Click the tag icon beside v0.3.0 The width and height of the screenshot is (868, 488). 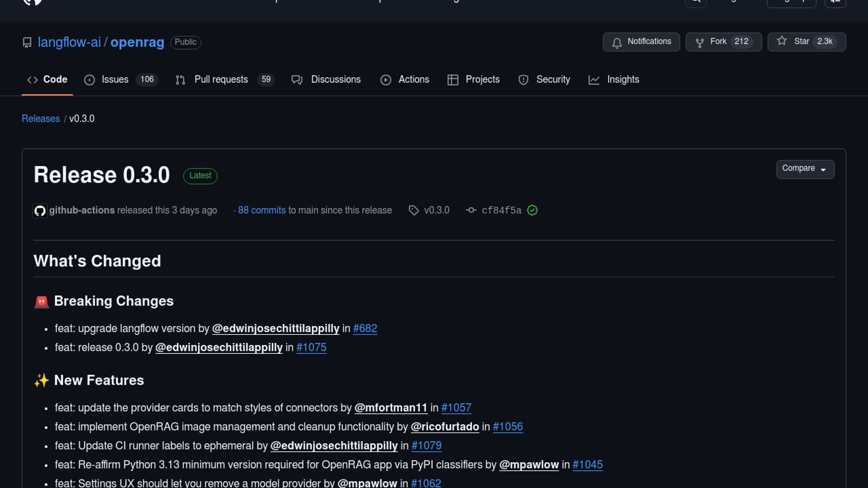(x=413, y=211)
